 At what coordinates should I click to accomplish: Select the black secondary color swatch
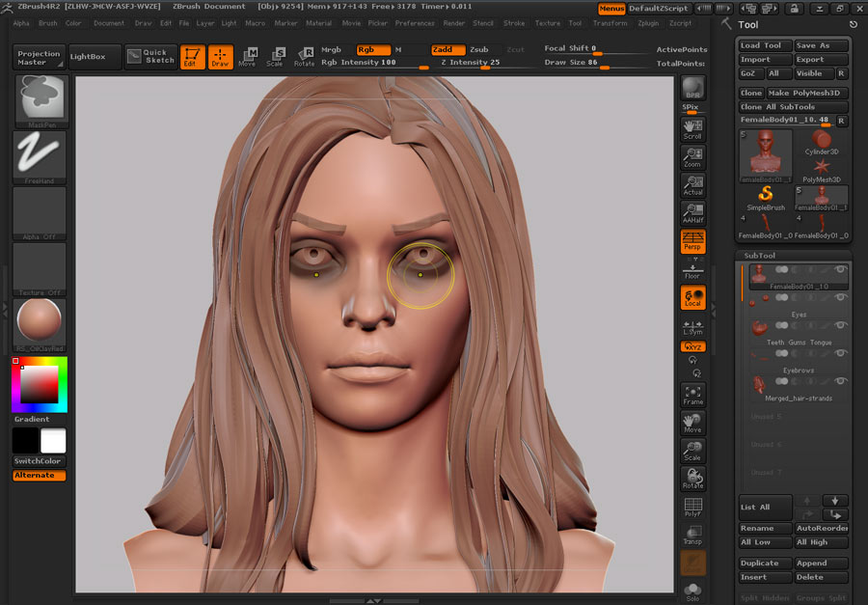[25, 440]
